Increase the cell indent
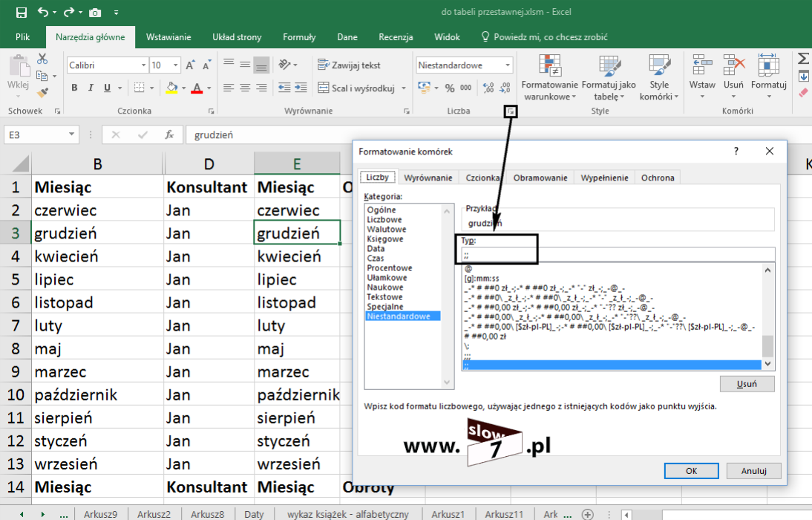This screenshot has width=812, height=520. tap(301, 88)
